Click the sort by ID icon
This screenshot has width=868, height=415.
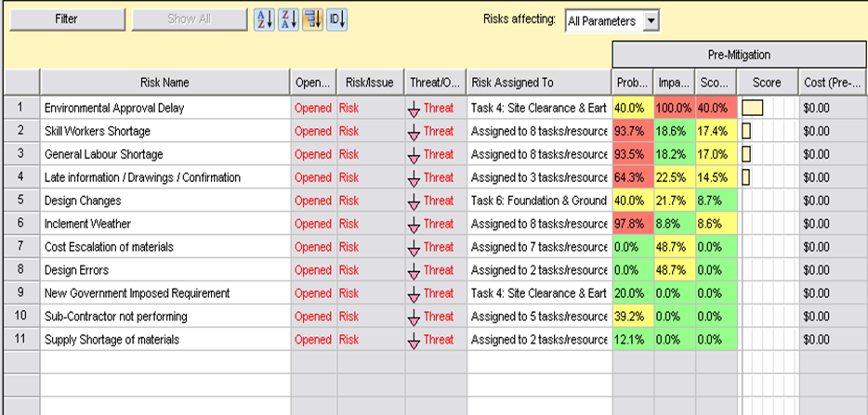click(336, 19)
